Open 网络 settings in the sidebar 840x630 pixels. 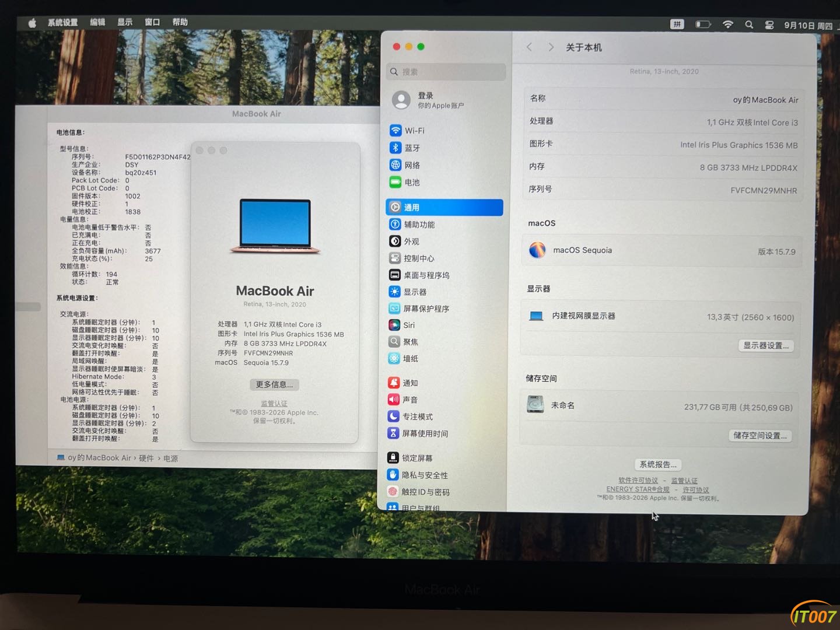tap(444, 165)
